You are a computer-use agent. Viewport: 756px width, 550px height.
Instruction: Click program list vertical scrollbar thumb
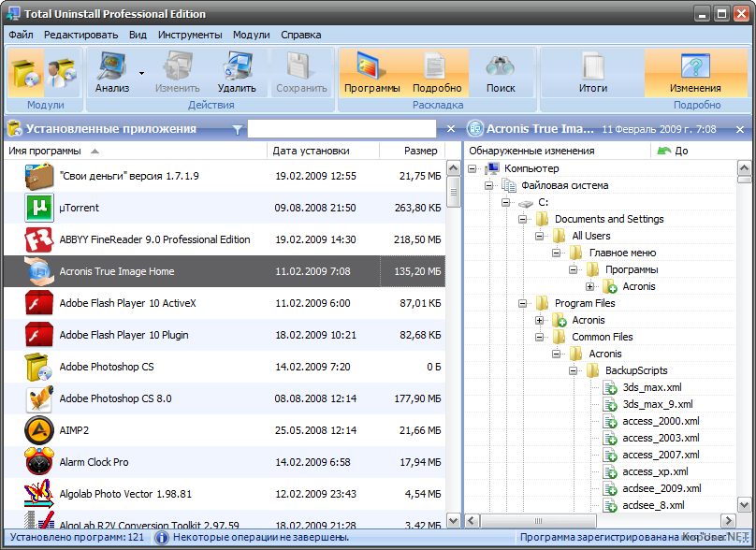pyautogui.click(x=453, y=192)
